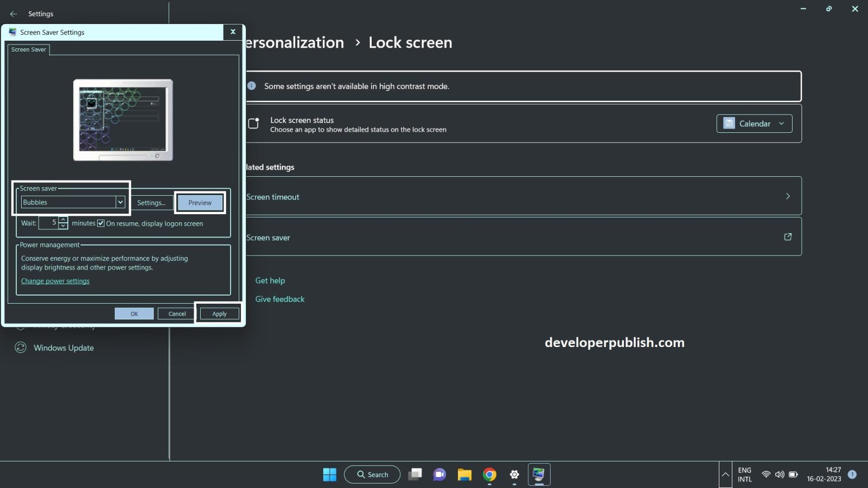Open Google Chrome from the taskbar

tap(489, 474)
